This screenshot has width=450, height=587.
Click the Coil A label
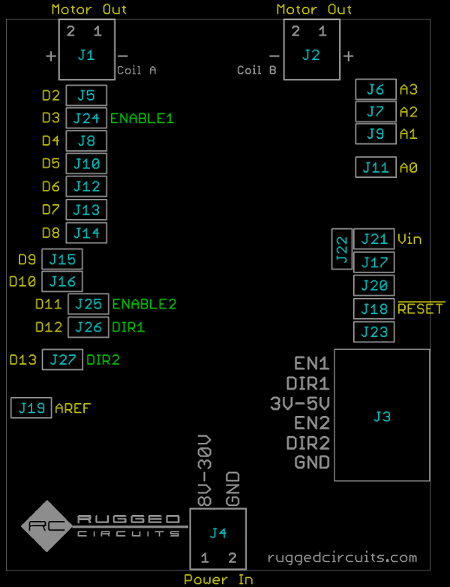137,70
